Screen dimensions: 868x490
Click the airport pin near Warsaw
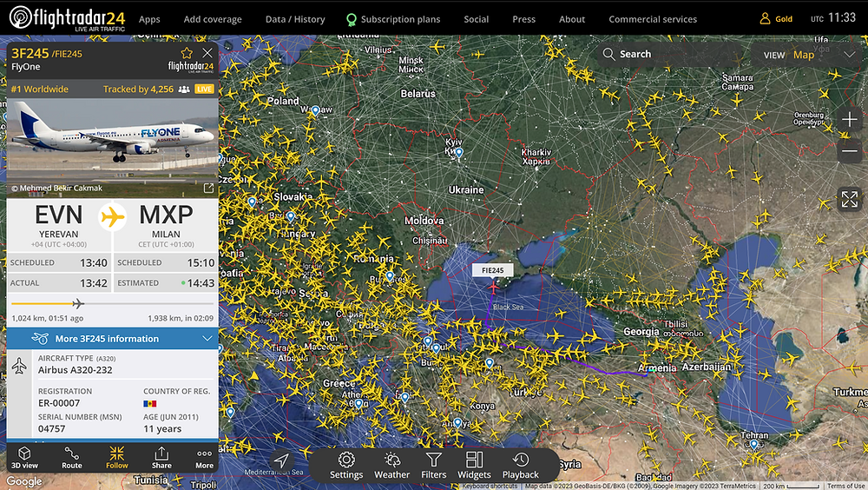(316, 111)
